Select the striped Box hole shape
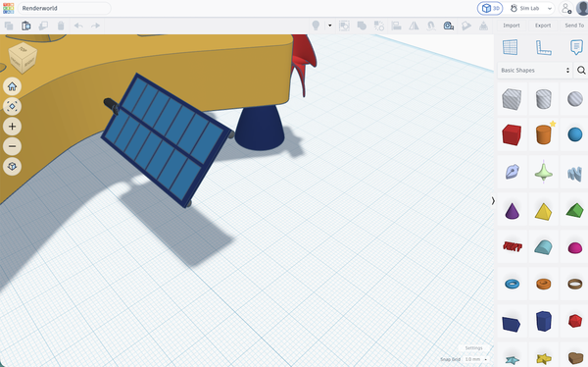 [x=512, y=99]
